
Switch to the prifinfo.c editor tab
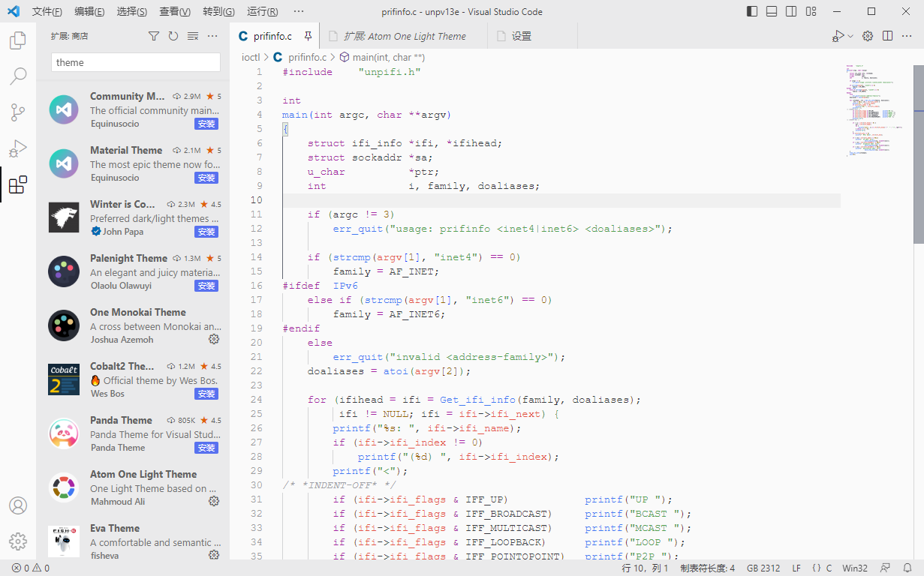[275, 36]
